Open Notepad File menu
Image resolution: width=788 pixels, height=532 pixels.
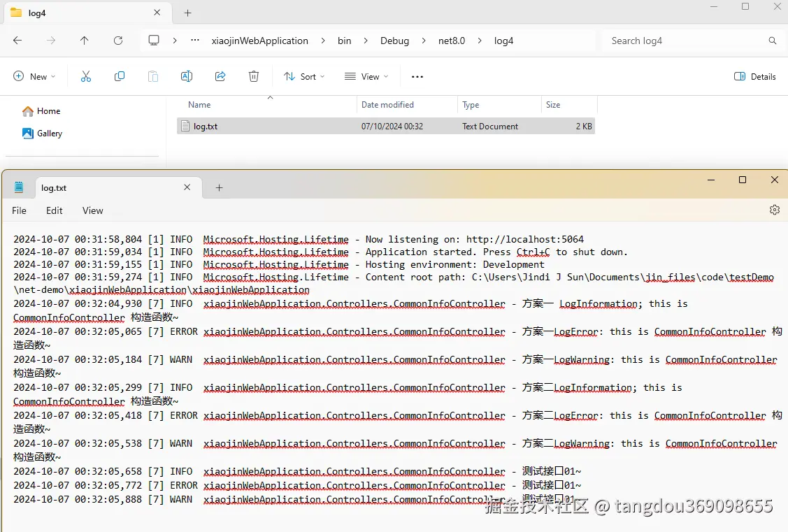click(x=19, y=210)
